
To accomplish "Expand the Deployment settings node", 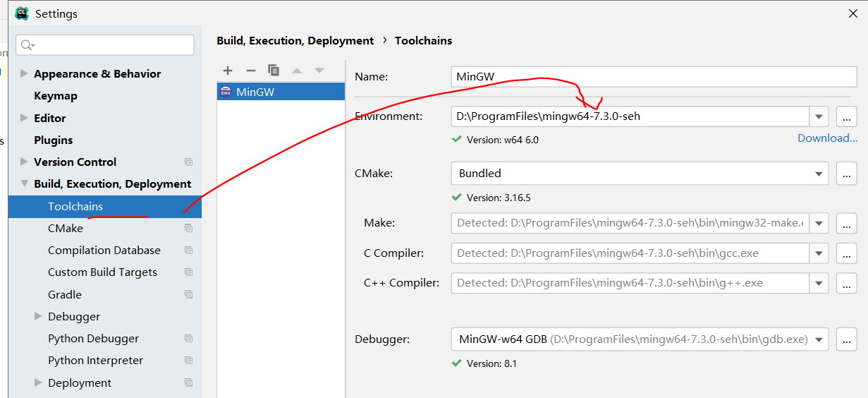I will (x=38, y=382).
